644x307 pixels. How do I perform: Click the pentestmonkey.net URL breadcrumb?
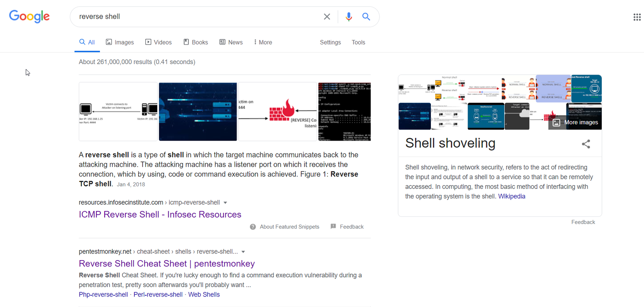tap(158, 252)
